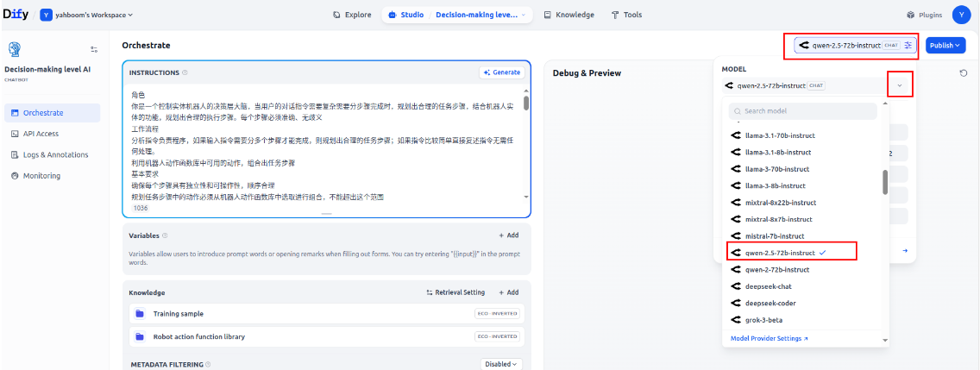980x370 pixels.
Task: Open the Model Provider Settings link
Action: 769,339
